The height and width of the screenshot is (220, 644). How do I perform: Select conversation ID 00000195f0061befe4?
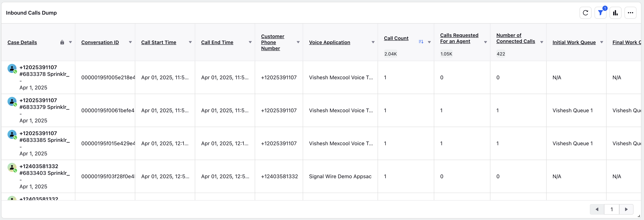[x=108, y=111]
